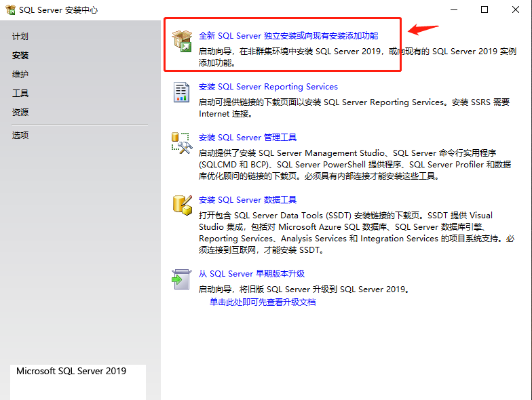This screenshot has height=400, width=532.
Task: Open 安装 SQL Server Reporting Services link
Action: tap(268, 87)
